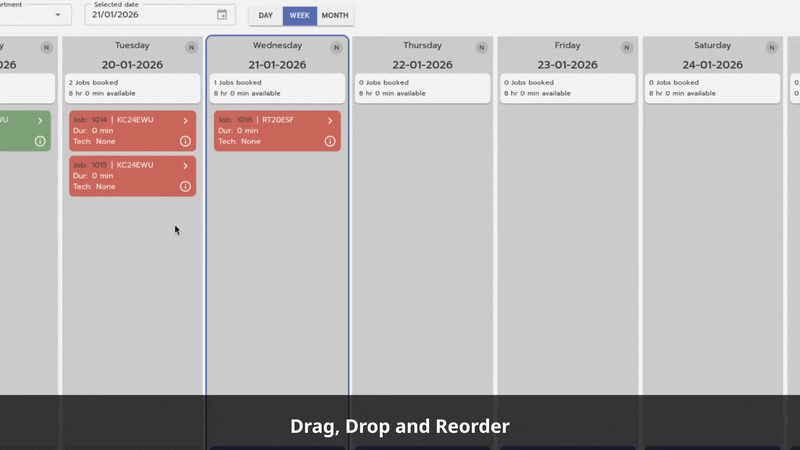The image size is (800, 450).
Task: Click the N badge on Saturday column
Action: pyautogui.click(x=771, y=47)
